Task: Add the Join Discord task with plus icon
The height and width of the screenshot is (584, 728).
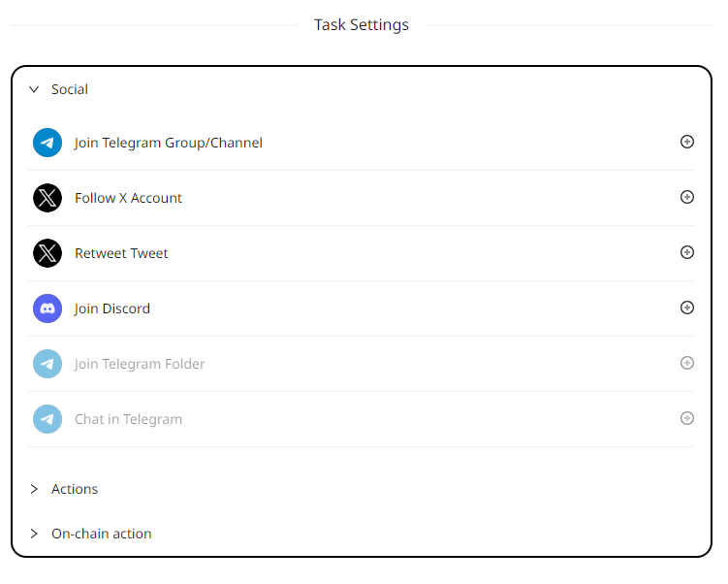Action: [x=687, y=308]
